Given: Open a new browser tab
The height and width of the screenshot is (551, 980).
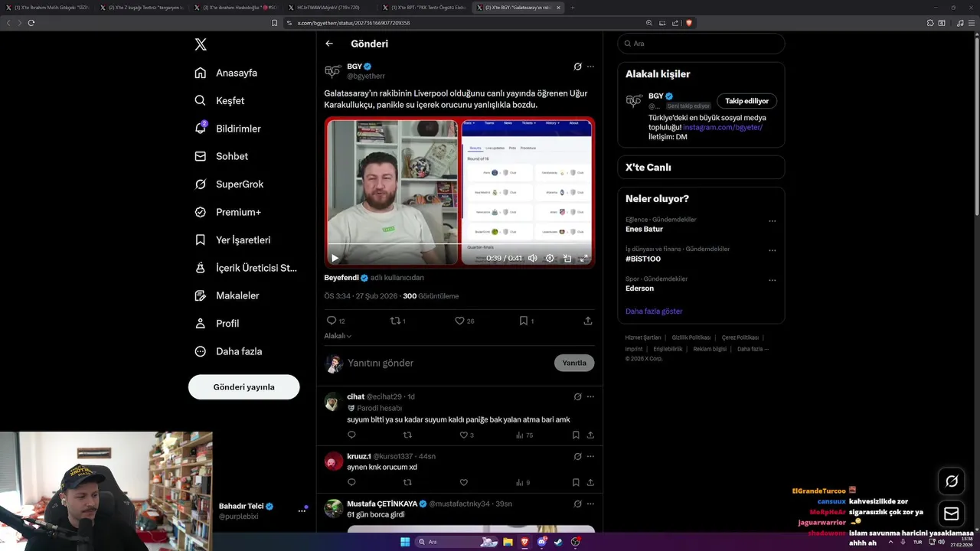Looking at the screenshot, I should coord(573,7).
